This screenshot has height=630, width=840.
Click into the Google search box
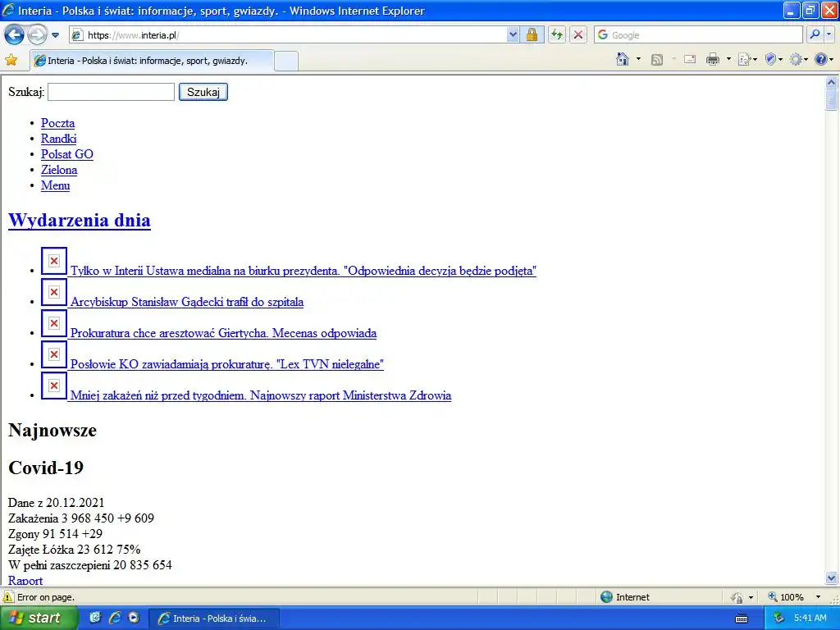[x=699, y=35]
